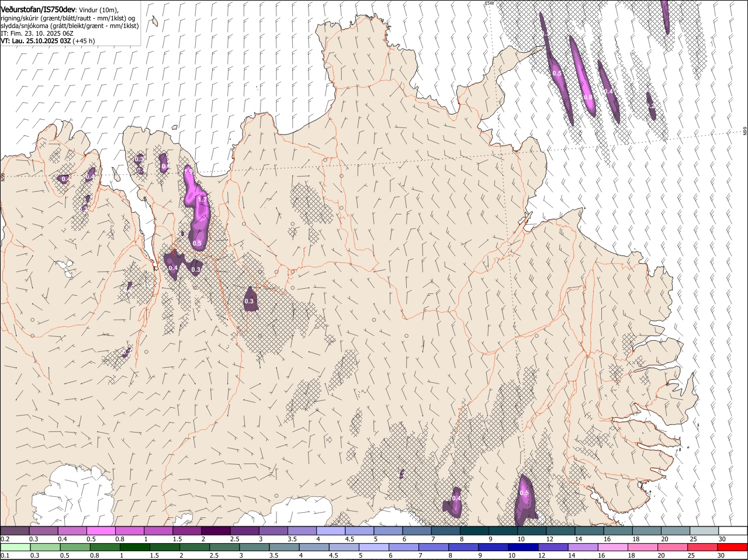Click the '30' number on the lower scale
Screen dimensions: 748x560
click(x=721, y=555)
